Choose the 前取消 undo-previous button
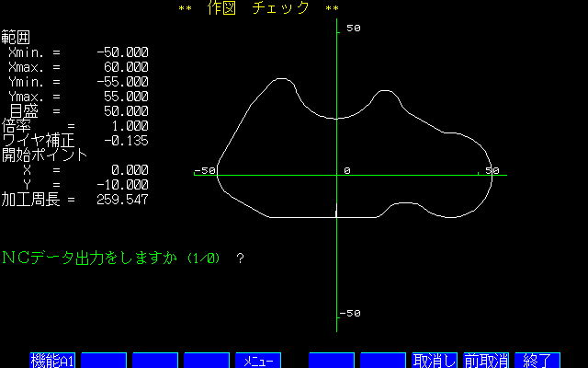588x368 pixels. (486, 361)
